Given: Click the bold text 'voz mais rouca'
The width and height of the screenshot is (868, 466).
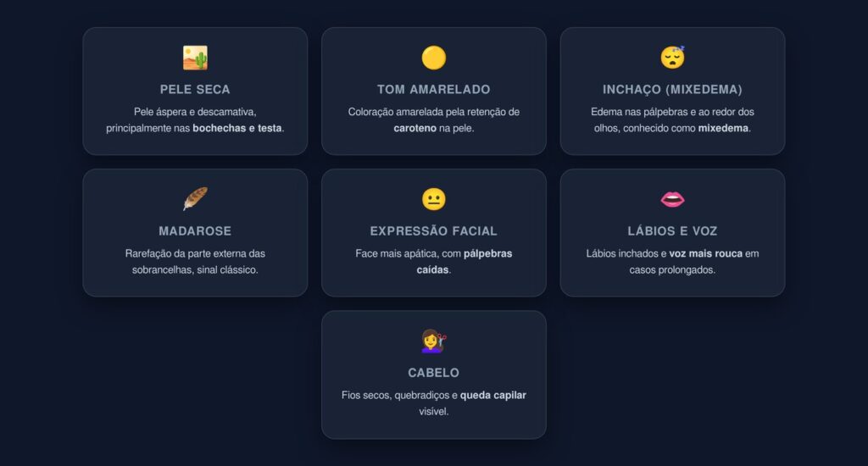Looking at the screenshot, I should coord(705,253).
